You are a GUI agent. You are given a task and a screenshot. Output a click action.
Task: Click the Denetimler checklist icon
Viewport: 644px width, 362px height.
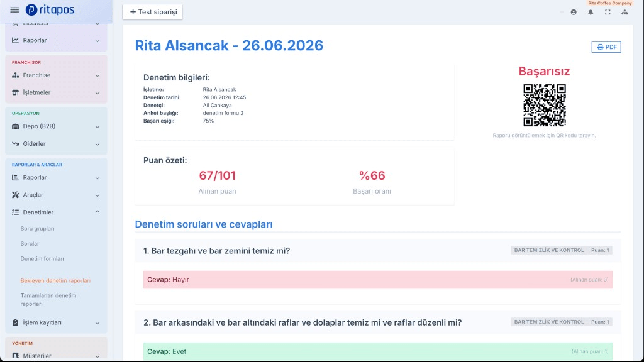pyautogui.click(x=15, y=212)
